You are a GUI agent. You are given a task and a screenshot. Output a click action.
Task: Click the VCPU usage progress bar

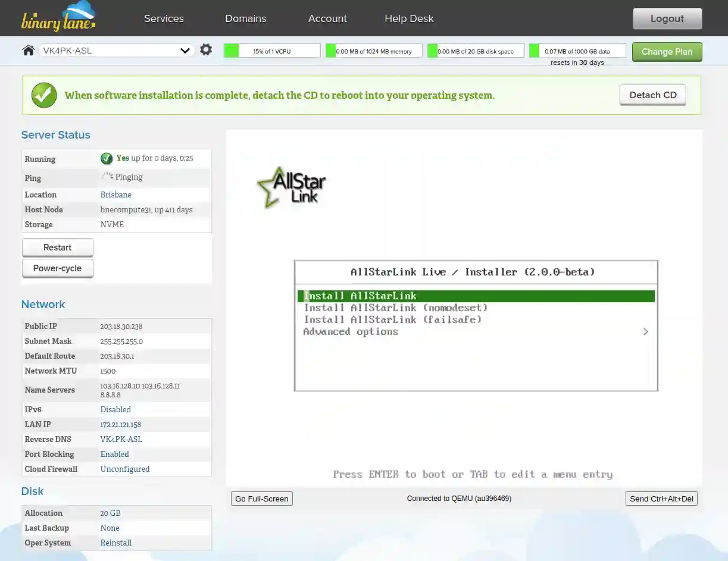[272, 51]
